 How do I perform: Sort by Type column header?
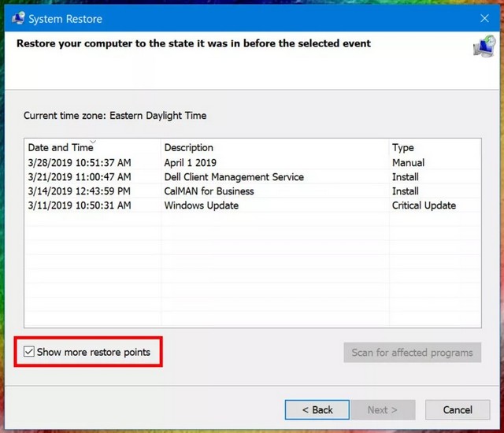[435, 147]
